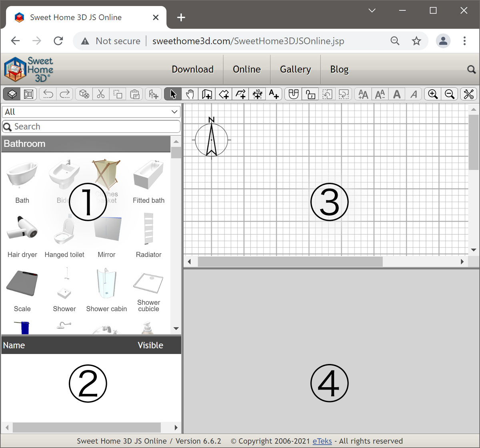Select the Create dimensions tool
The width and height of the screenshot is (480, 448).
click(x=257, y=94)
